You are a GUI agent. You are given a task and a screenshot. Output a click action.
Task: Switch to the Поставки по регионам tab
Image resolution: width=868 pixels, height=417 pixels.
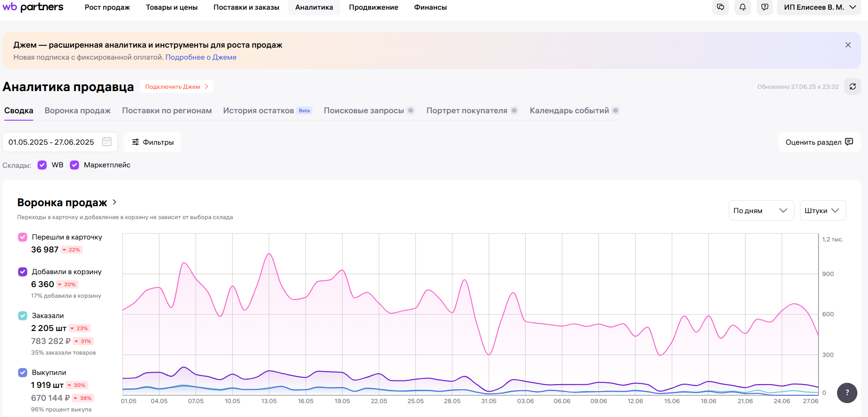coord(167,110)
